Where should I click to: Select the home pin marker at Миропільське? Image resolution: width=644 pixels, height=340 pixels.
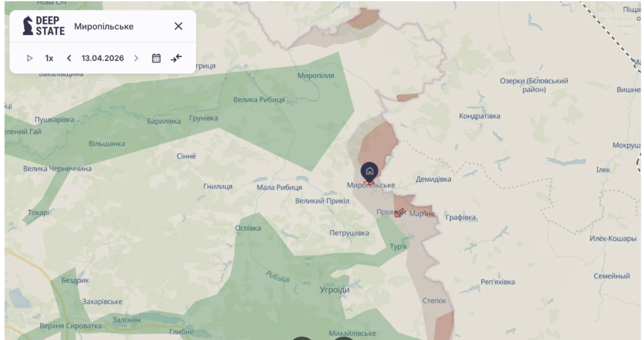(369, 172)
